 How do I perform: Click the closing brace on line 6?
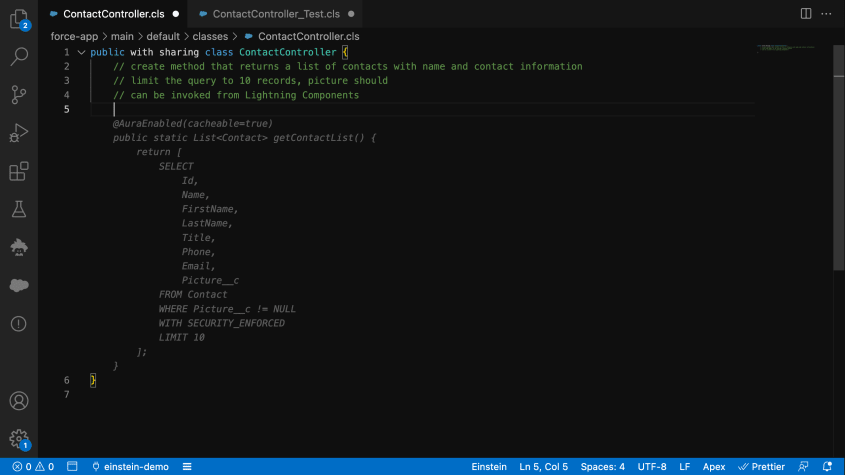tap(93, 380)
